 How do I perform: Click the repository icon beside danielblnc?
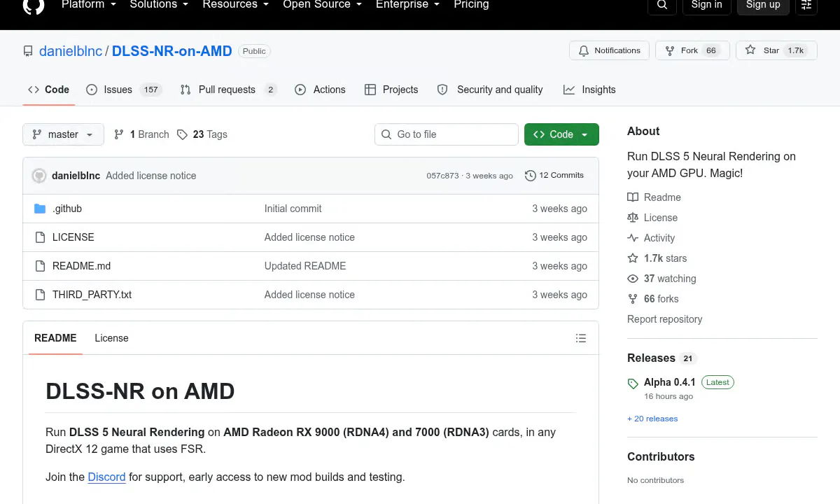click(28, 51)
